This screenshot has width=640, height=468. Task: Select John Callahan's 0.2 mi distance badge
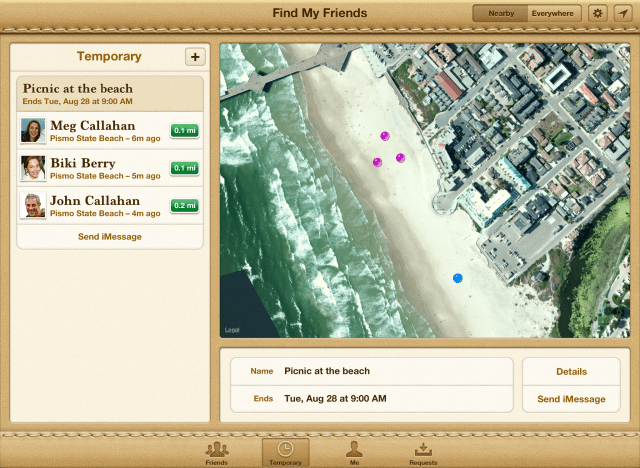tap(185, 205)
